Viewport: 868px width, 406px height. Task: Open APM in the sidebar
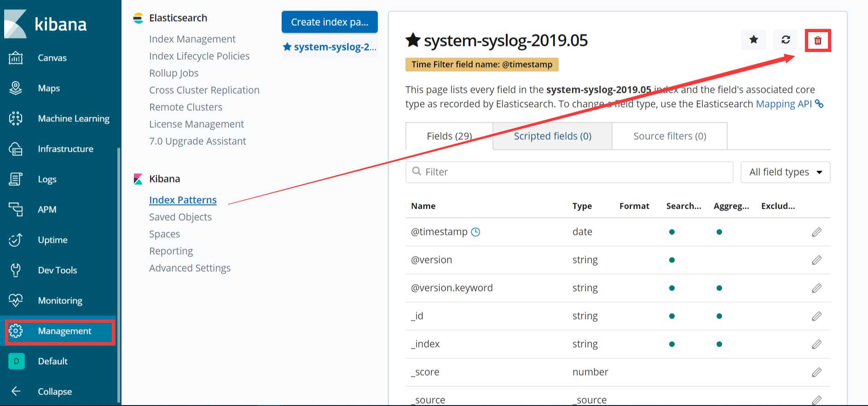click(47, 210)
